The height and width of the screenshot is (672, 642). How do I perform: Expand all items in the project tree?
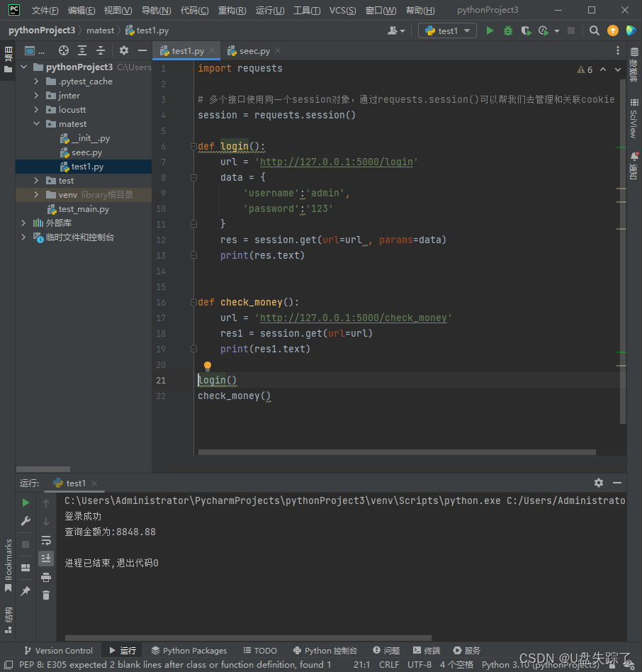[x=82, y=50]
